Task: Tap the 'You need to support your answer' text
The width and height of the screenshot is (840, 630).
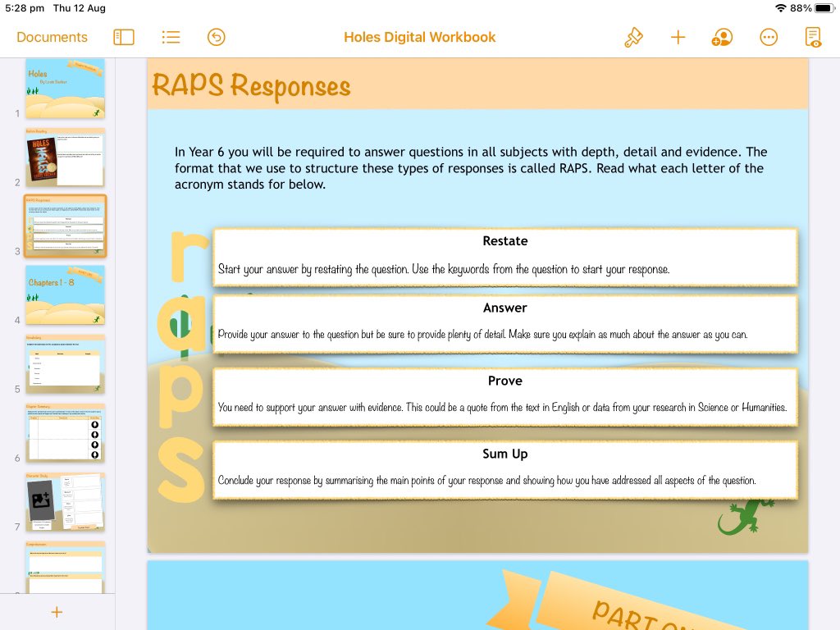Action: [502, 407]
